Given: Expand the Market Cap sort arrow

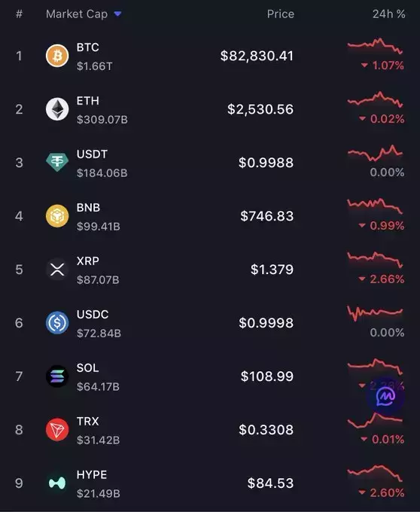Looking at the screenshot, I should click(118, 14).
